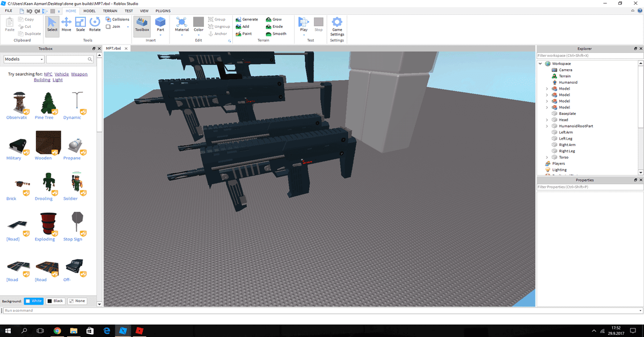This screenshot has height=337, width=644.
Task: Insert a new Part with the Part icon
Action: (x=160, y=21)
